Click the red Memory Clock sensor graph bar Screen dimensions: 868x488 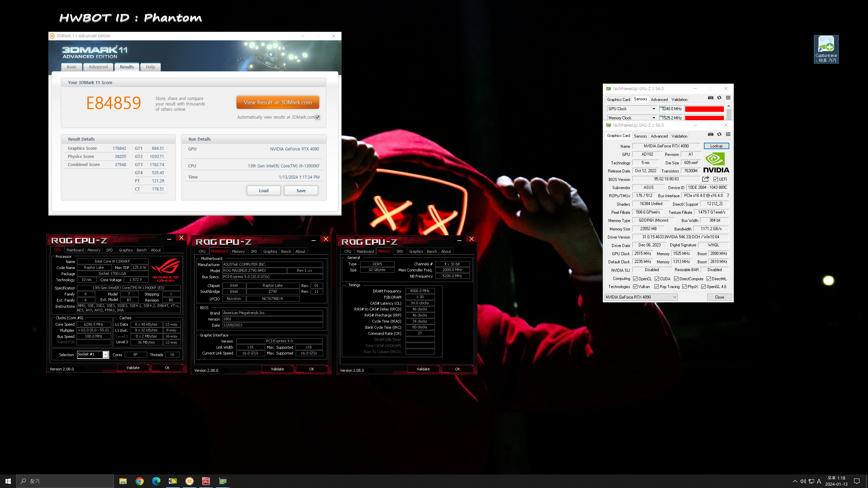pos(704,118)
